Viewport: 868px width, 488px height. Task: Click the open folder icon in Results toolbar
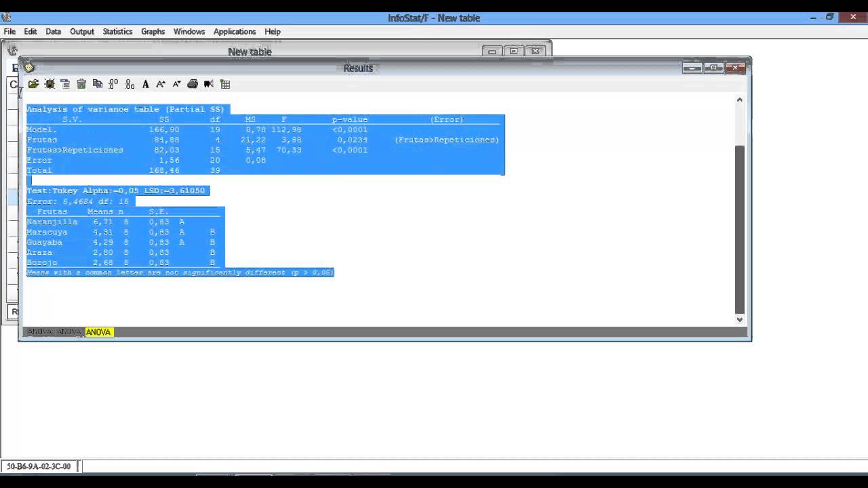click(x=33, y=84)
